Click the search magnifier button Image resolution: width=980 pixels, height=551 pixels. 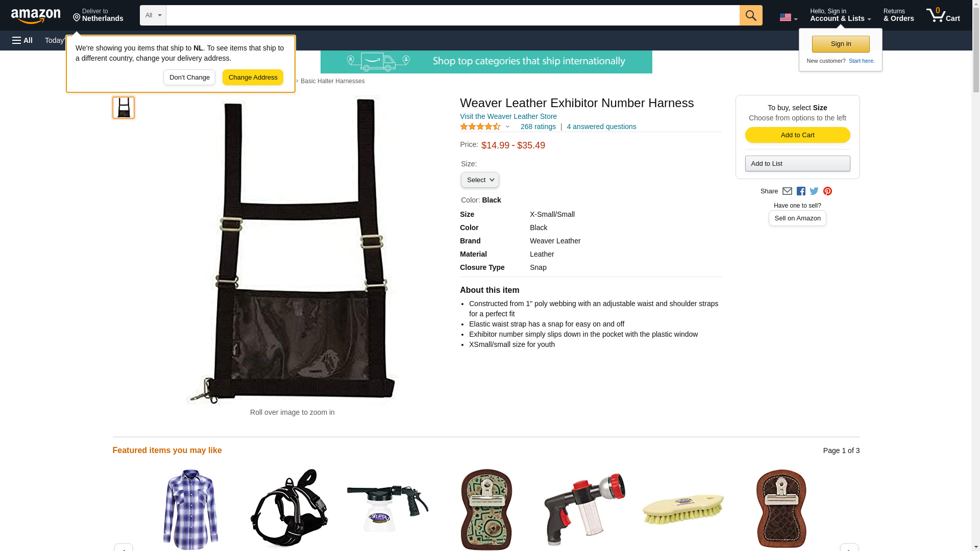click(x=750, y=15)
